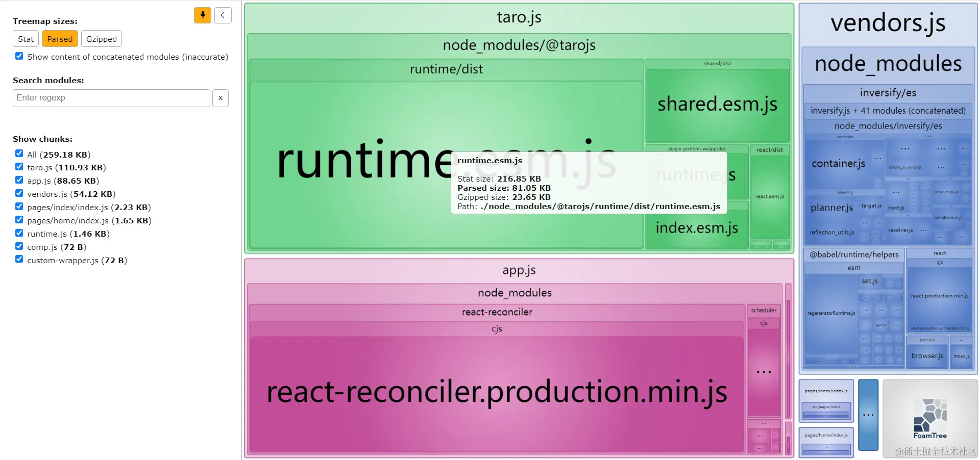Click the app.js chunk header in treemap
980x460 pixels.
(x=519, y=270)
